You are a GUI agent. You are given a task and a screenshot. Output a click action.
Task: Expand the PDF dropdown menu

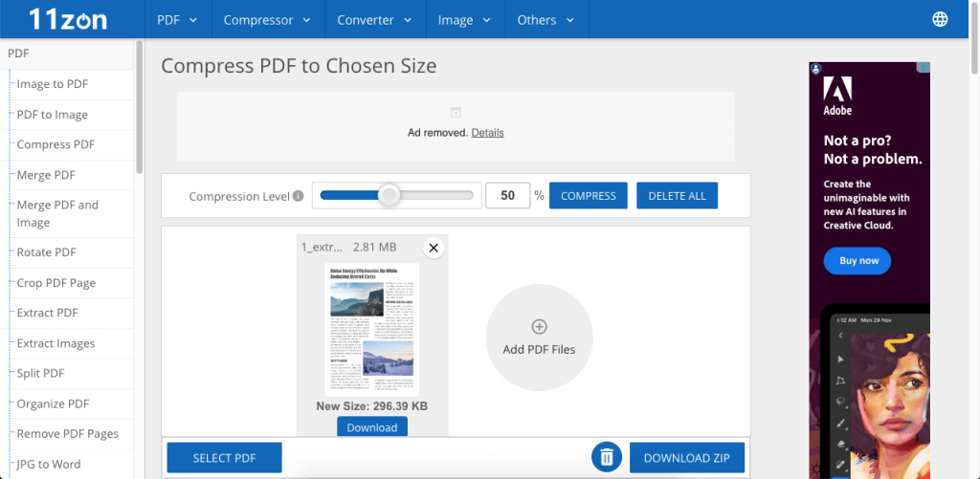pyautogui.click(x=176, y=20)
